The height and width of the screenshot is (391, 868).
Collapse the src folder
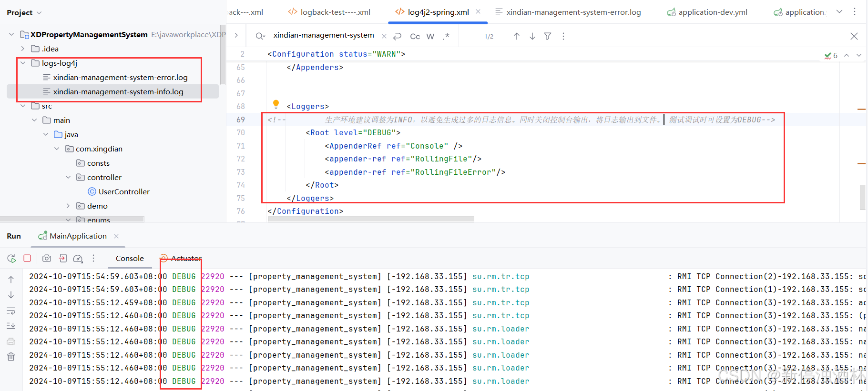(x=22, y=106)
